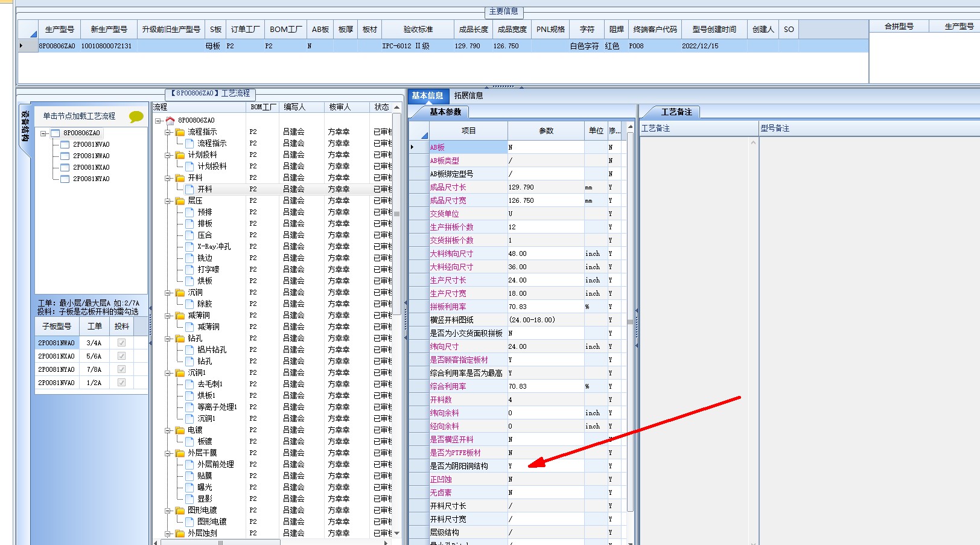Click the 子板型号 column header
Image resolution: width=980 pixels, height=545 pixels.
click(x=57, y=326)
